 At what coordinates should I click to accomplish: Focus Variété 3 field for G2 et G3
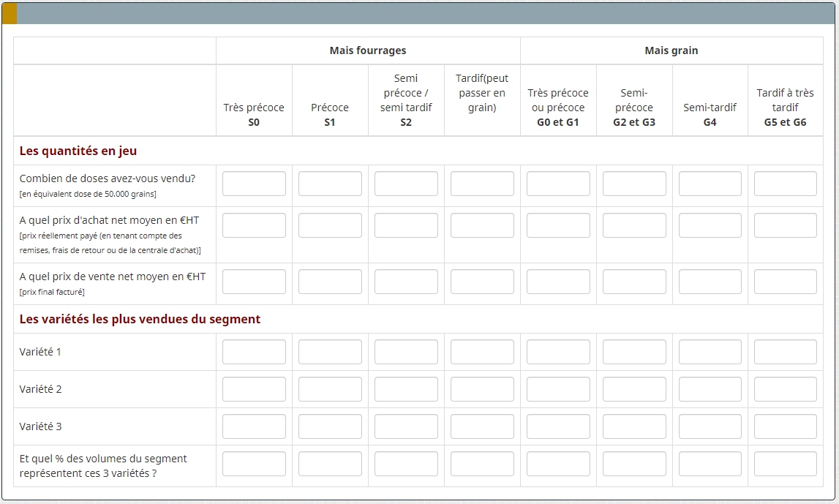[x=634, y=426]
